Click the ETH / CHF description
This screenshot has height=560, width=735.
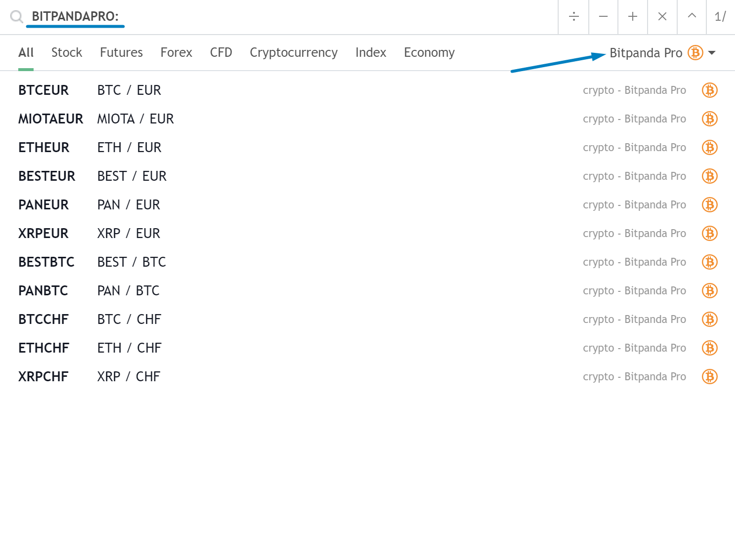(129, 348)
